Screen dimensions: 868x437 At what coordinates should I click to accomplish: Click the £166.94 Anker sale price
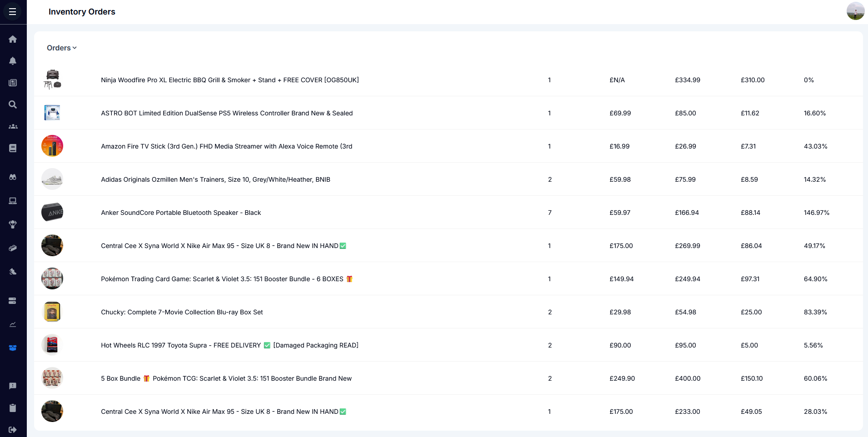pyautogui.click(x=687, y=213)
